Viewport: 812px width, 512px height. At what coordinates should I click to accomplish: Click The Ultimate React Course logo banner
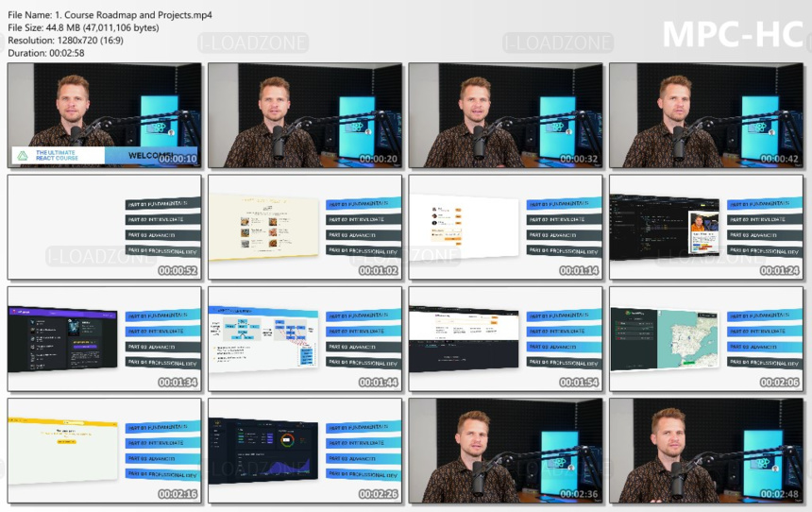[x=58, y=155]
